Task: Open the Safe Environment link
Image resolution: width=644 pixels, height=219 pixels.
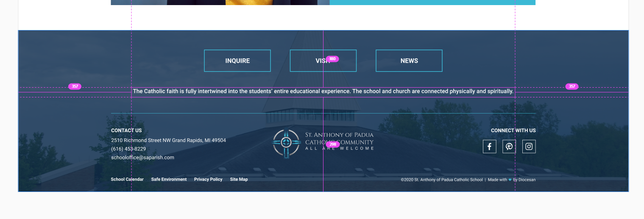Action: (169, 180)
